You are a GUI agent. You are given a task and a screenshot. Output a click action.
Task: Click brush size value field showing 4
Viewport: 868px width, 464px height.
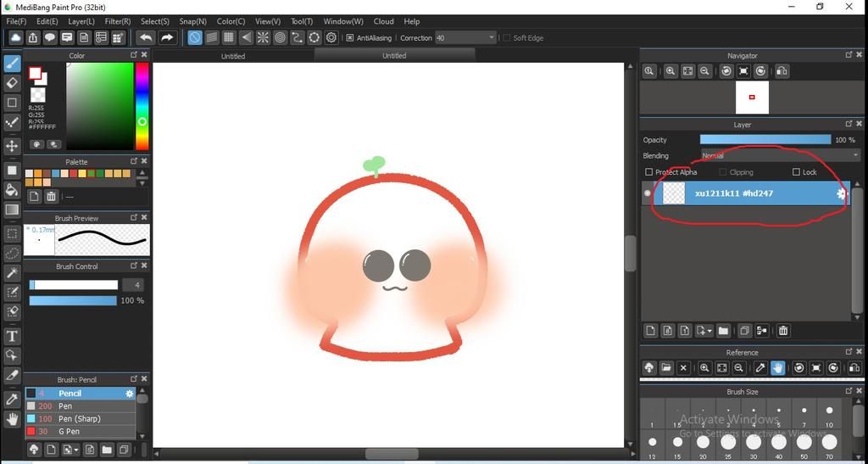click(133, 285)
